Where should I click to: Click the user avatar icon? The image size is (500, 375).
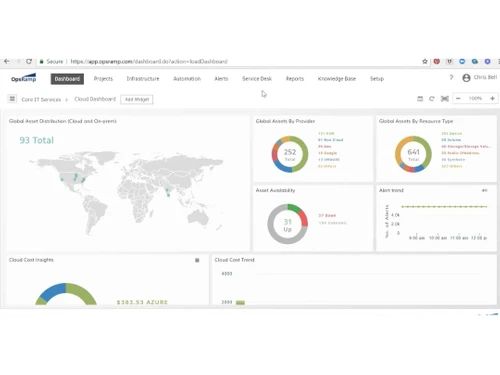(466, 78)
